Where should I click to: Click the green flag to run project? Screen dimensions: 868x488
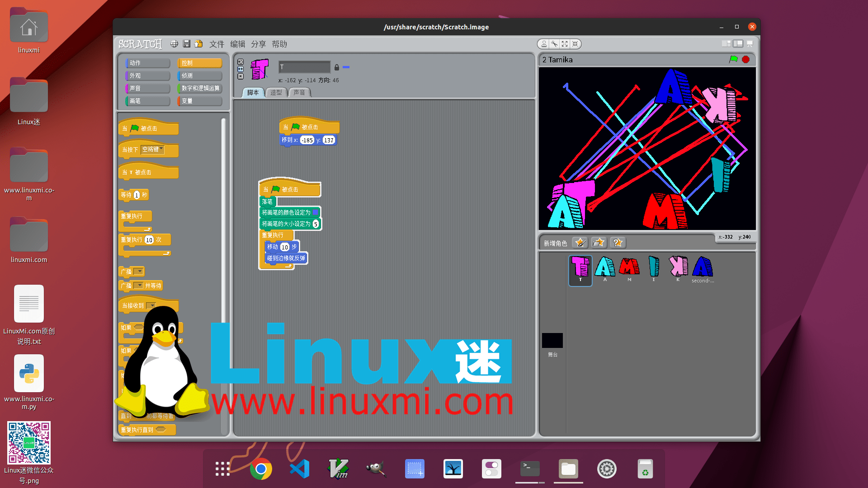[734, 59]
